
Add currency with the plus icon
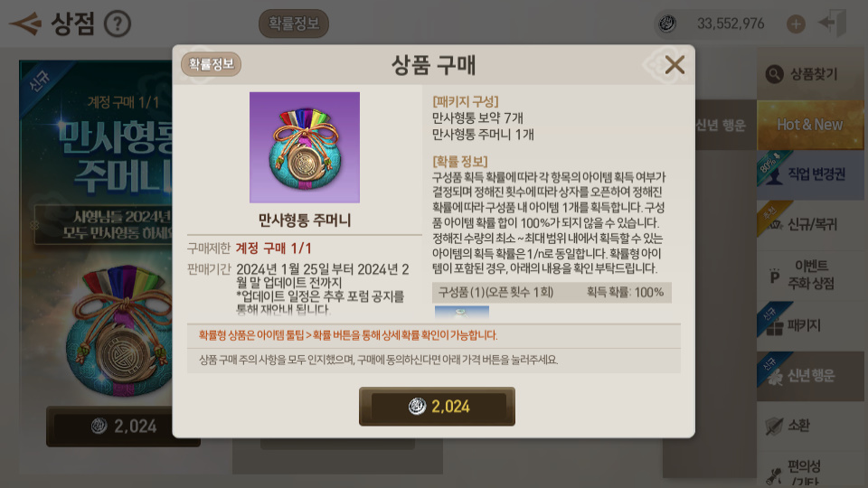pyautogui.click(x=796, y=23)
